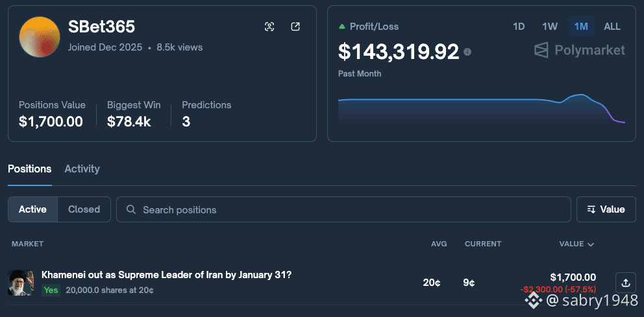The width and height of the screenshot is (644, 317).
Task: Select the 1D time range
Action: pyautogui.click(x=519, y=27)
